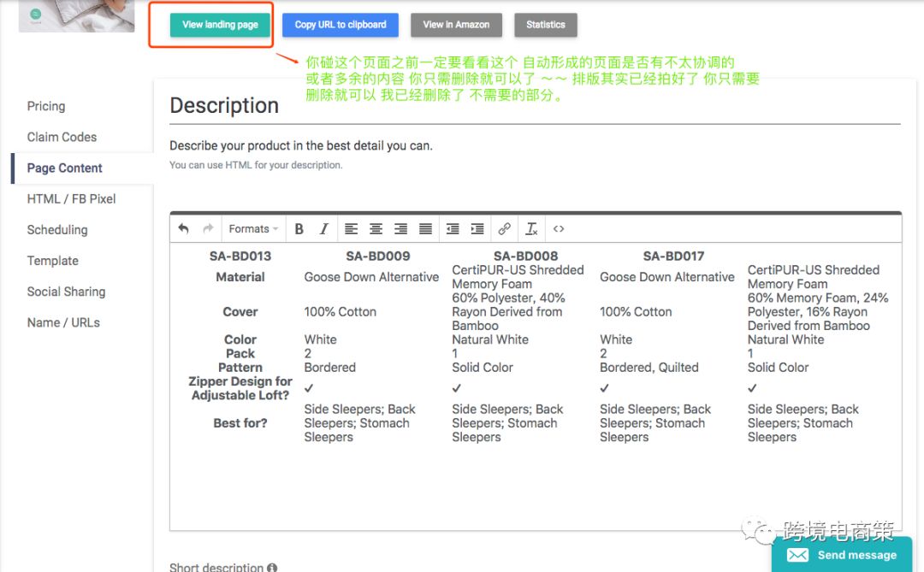
Task: Click the View landing page button
Action: [x=220, y=25]
